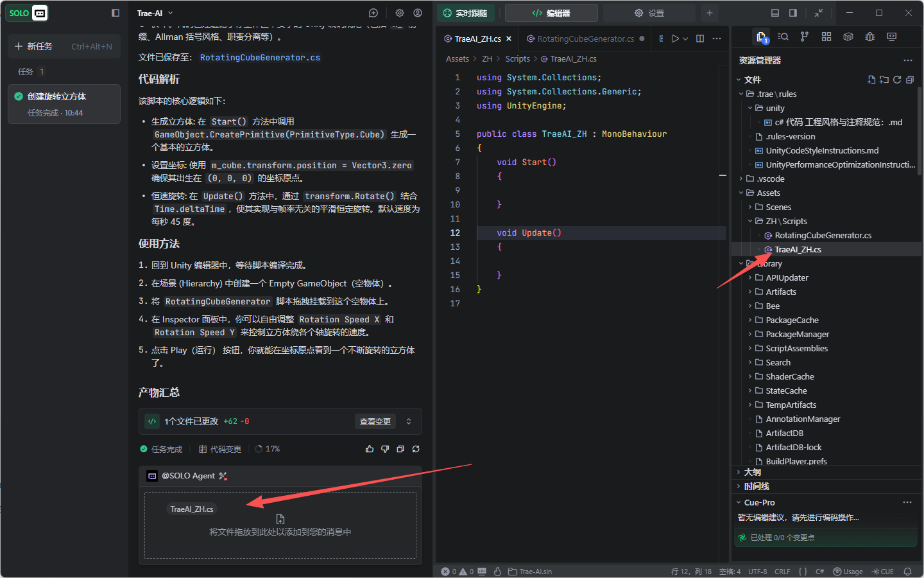The width and height of the screenshot is (924, 578).
Task: Open the 资源管理器 more actions menu
Action: pos(908,60)
